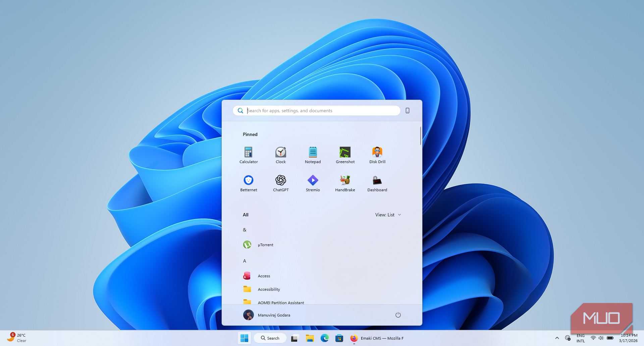The image size is (644, 346).
Task: Open Notepad from pinned apps
Action: pyautogui.click(x=313, y=155)
